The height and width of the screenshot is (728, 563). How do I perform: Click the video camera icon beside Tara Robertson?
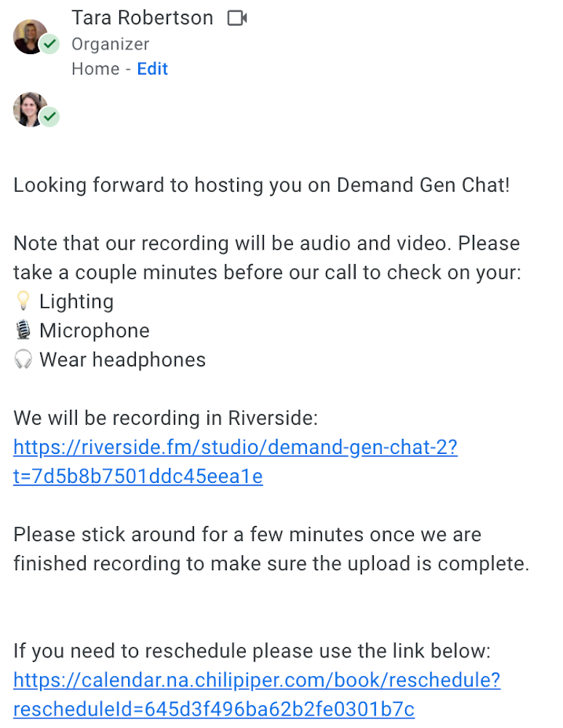click(x=237, y=18)
